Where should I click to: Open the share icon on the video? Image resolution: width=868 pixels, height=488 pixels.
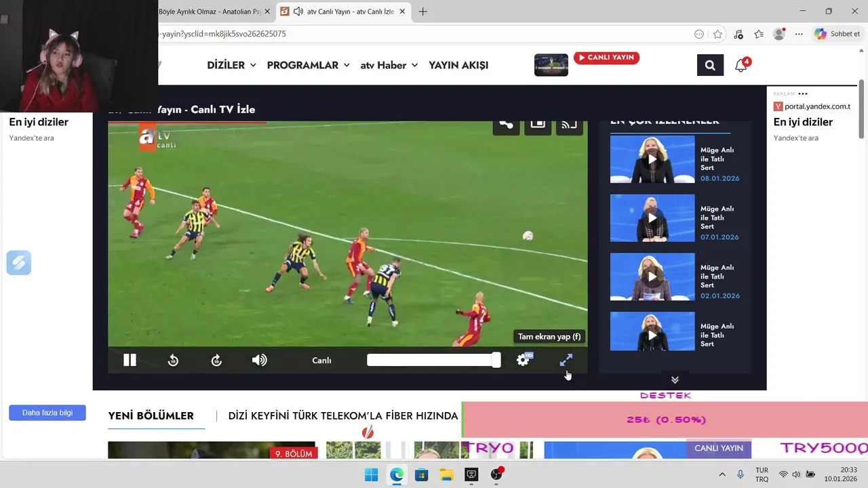coord(506,125)
